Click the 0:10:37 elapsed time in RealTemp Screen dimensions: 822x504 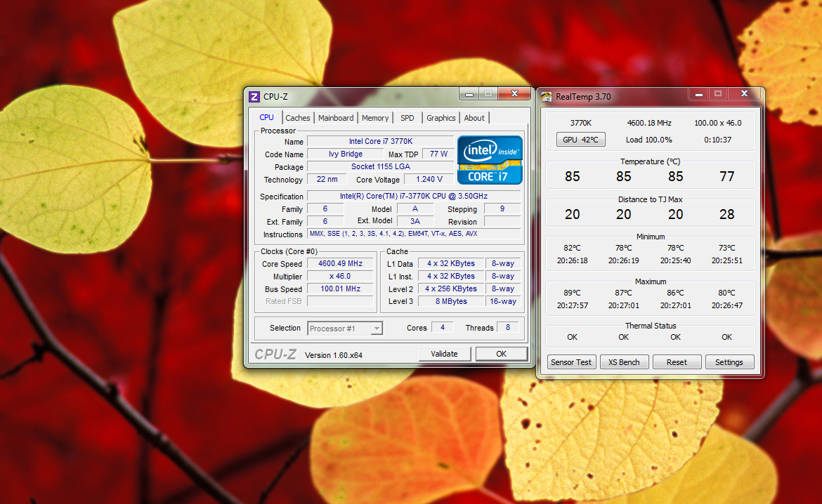pyautogui.click(x=718, y=140)
